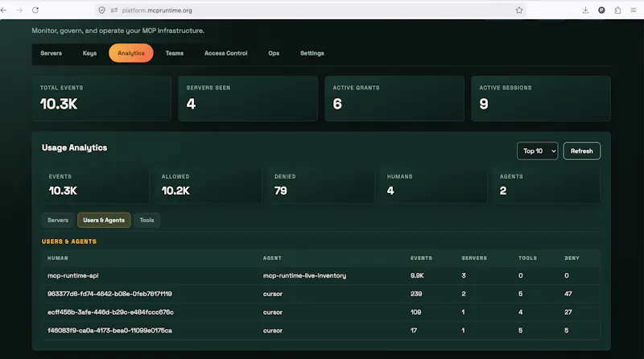The width and height of the screenshot is (644, 359).
Task: Open the Top 10 dropdown
Action: 537,151
